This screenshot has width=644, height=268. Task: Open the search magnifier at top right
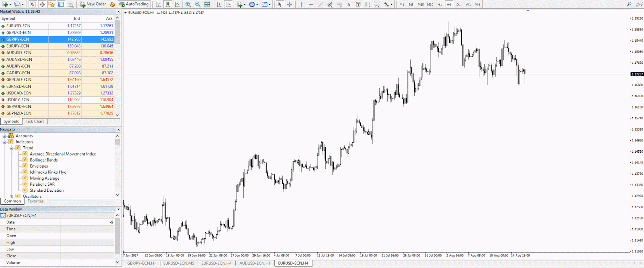(629, 4)
